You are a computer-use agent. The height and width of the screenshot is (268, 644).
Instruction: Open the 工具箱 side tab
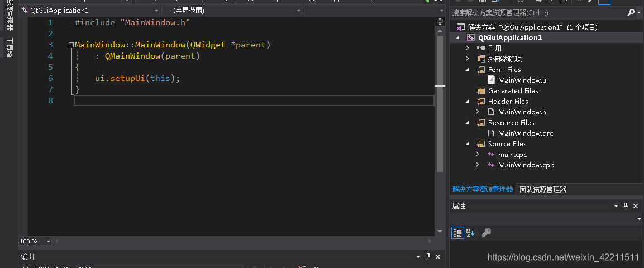(x=9, y=47)
